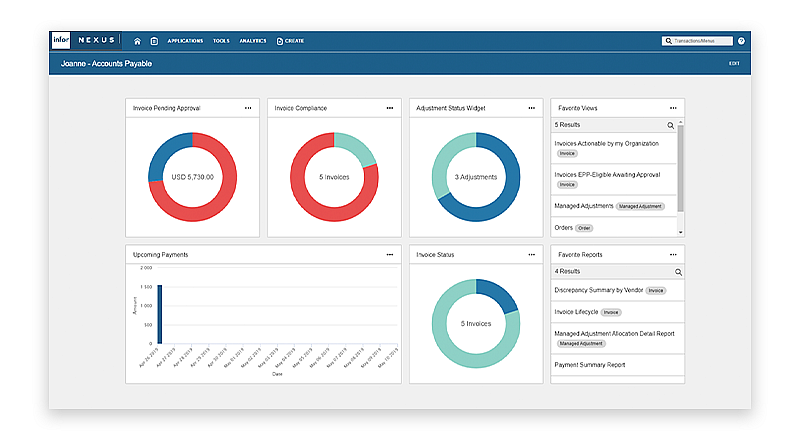Expand Invoice Status widget options menu
This screenshot has height=445, width=800.
tap(532, 255)
